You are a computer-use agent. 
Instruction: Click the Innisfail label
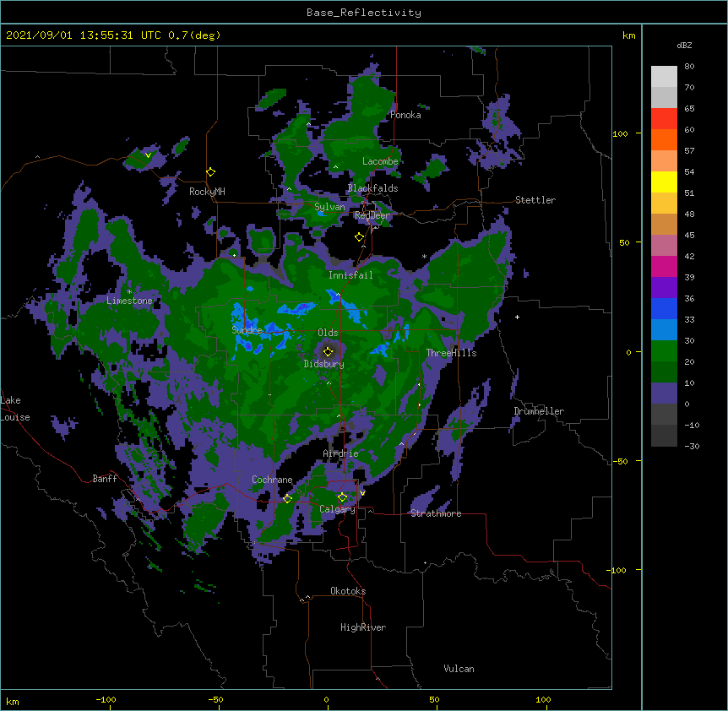350,275
